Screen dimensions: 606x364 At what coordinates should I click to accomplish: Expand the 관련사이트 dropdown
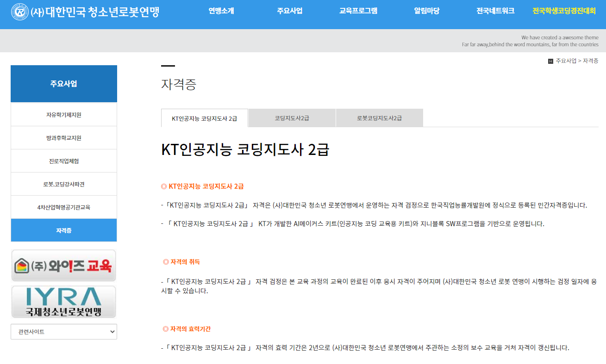coord(64,332)
